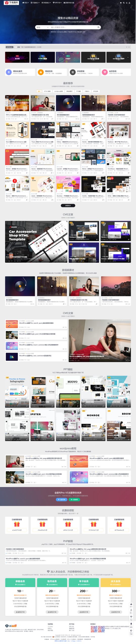Screen dimensions: 136x644
Task: Select the 未分类 category card
Action: click(x=17, y=57)
